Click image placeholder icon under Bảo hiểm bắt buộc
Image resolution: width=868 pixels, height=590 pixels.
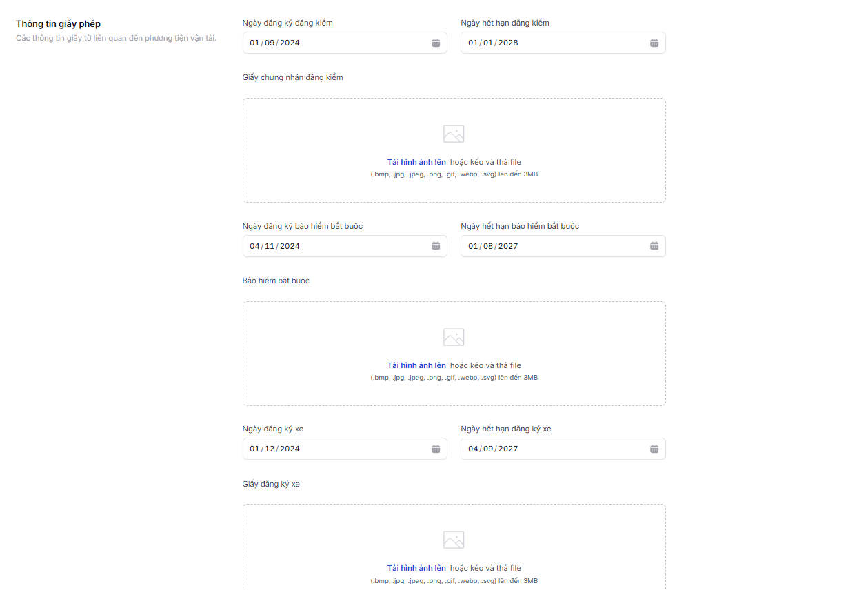[454, 337]
